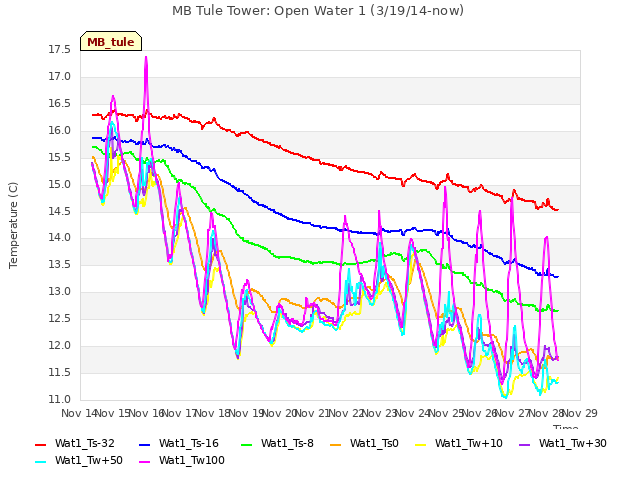Viewport: 640px width, 480px height.
Task: Click the magenta peak near 17.4 on Nov 16
Action: click(146, 58)
